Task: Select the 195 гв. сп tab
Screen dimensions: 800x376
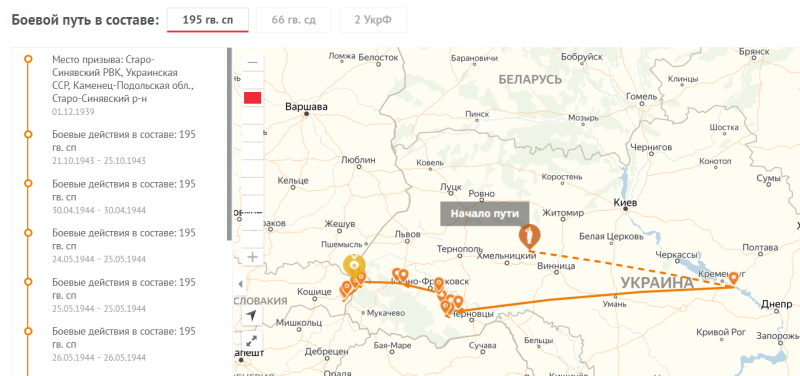Action: (208, 20)
